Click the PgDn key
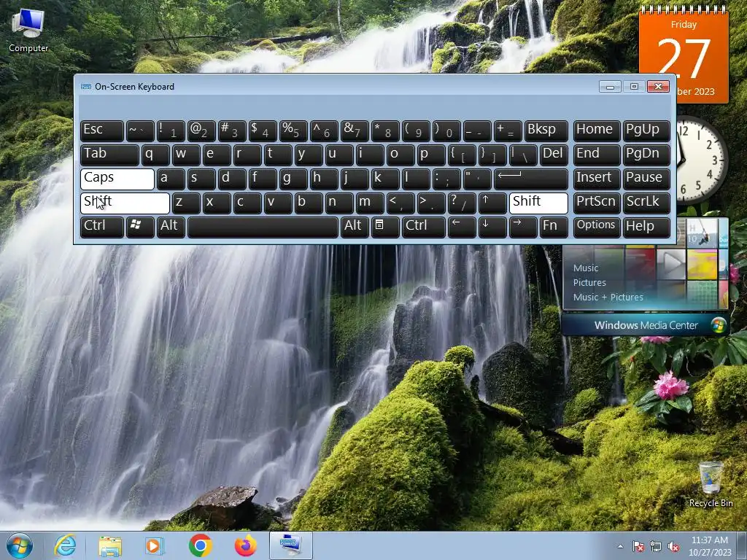Viewport: 747px width, 560px height. coord(646,155)
